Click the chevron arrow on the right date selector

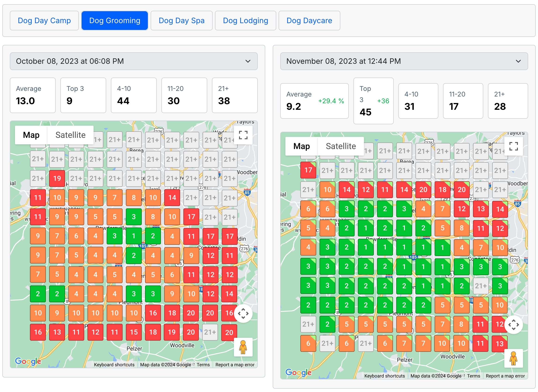pos(518,61)
